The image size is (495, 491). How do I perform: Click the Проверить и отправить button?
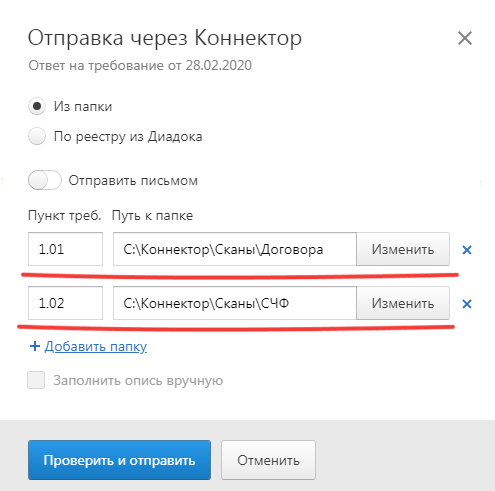pos(119,460)
